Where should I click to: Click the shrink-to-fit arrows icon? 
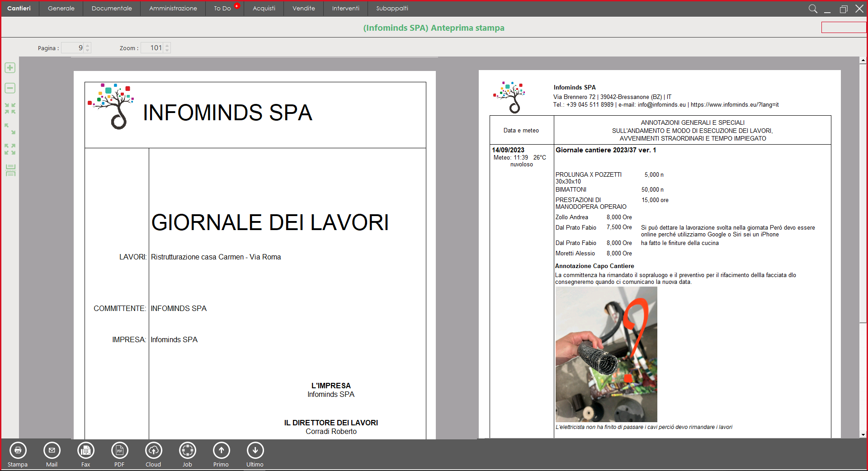pyautogui.click(x=10, y=108)
